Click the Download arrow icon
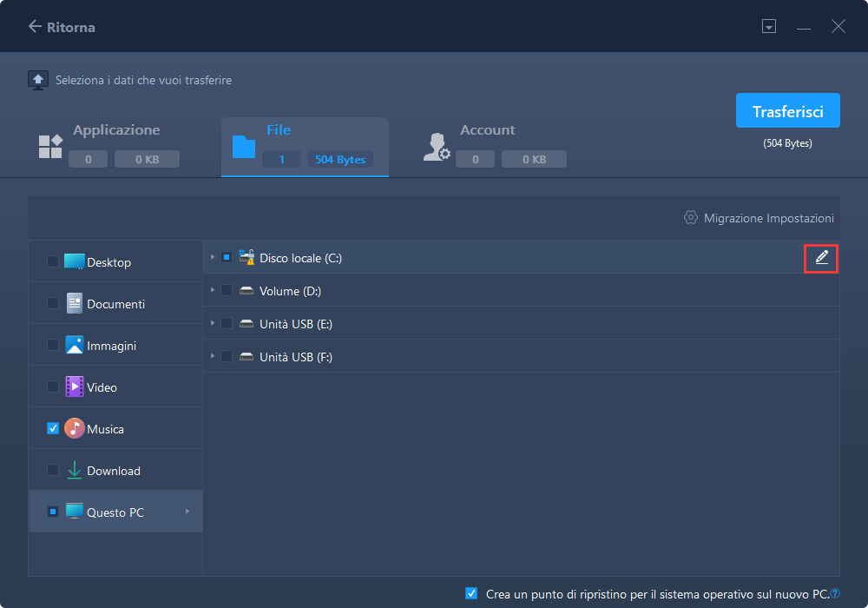Image resolution: width=868 pixels, height=608 pixels. (x=74, y=470)
